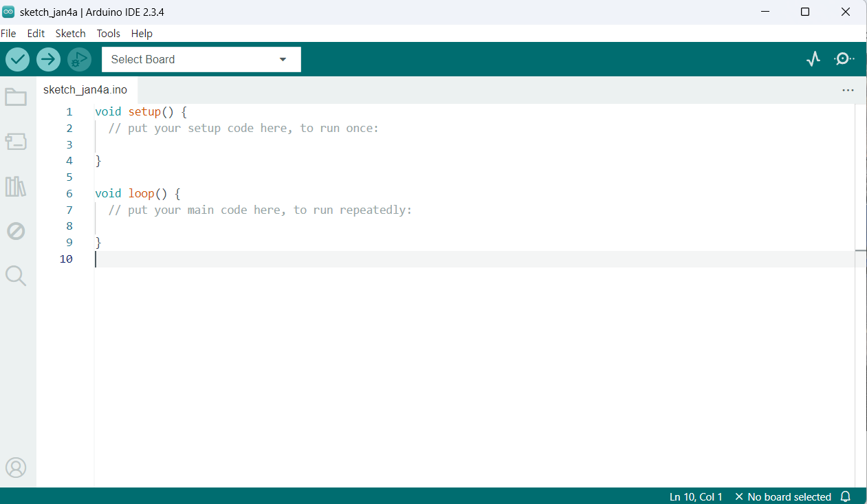Click the Upload arrow button
Image resolution: width=867 pixels, height=504 pixels.
[x=48, y=59]
